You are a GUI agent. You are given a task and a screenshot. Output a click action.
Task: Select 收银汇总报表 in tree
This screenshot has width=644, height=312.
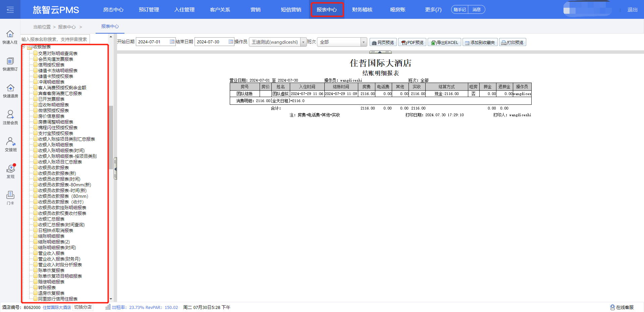pyautogui.click(x=51, y=219)
